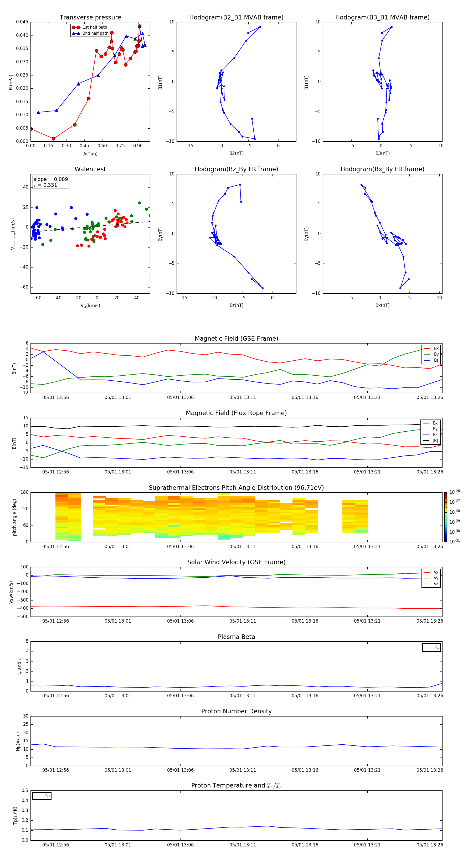Select the "r = 0.331" annotation
473x868 pixels.
tap(45, 185)
